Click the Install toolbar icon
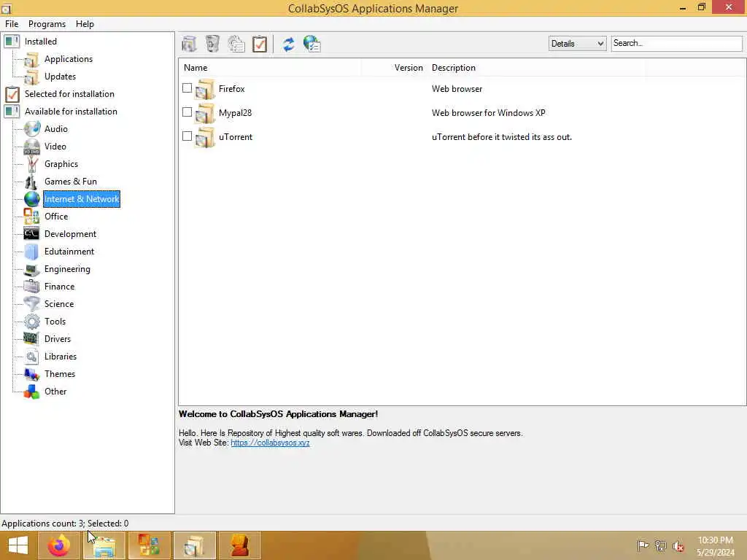This screenshot has height=560, width=747. click(x=189, y=44)
